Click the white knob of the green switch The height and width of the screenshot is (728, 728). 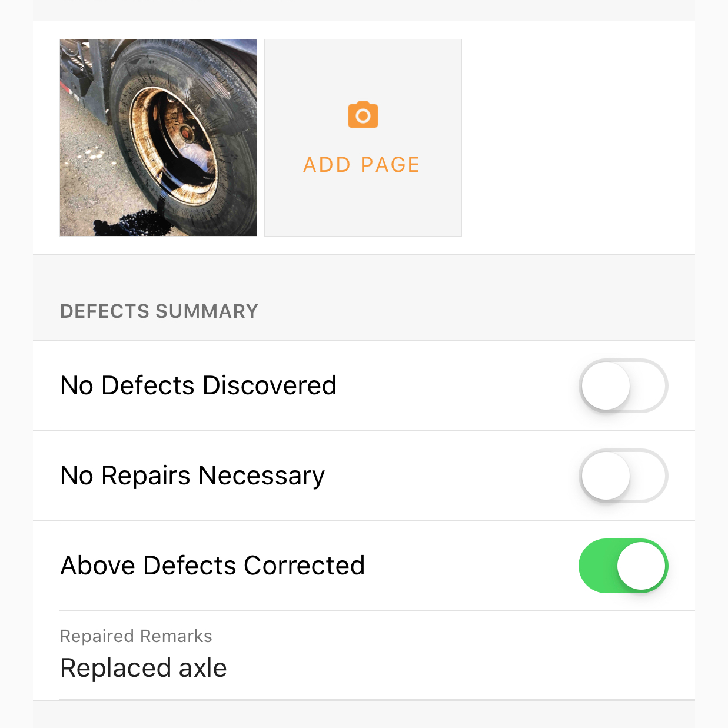[x=641, y=566]
